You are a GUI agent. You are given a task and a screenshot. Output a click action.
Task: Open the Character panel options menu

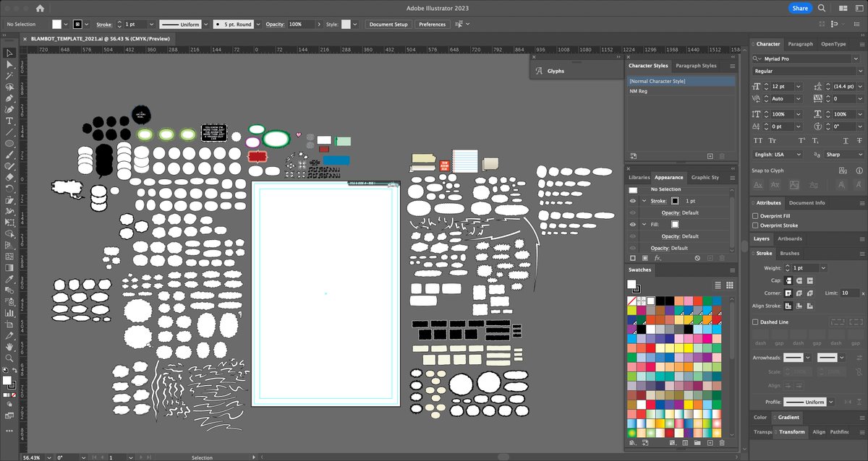tap(861, 44)
